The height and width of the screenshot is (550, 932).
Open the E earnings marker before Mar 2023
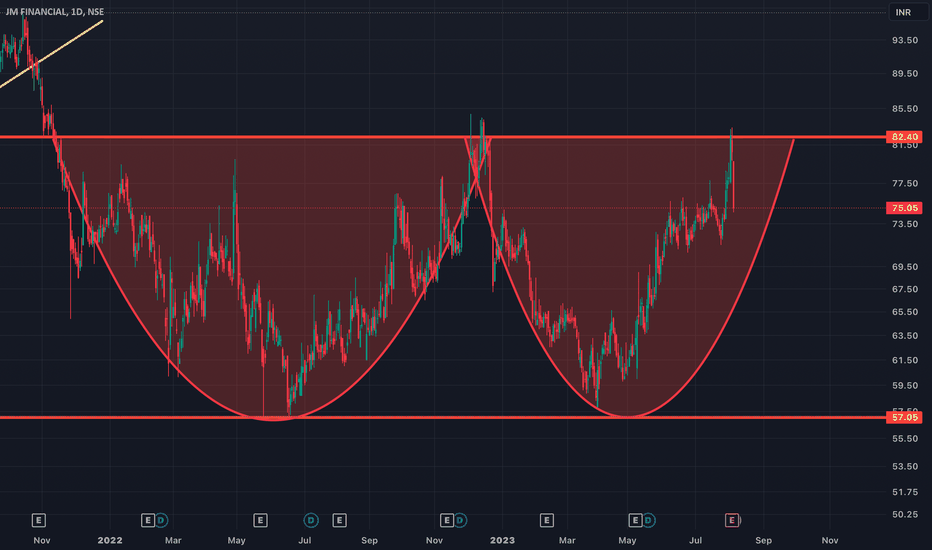pyautogui.click(x=547, y=521)
